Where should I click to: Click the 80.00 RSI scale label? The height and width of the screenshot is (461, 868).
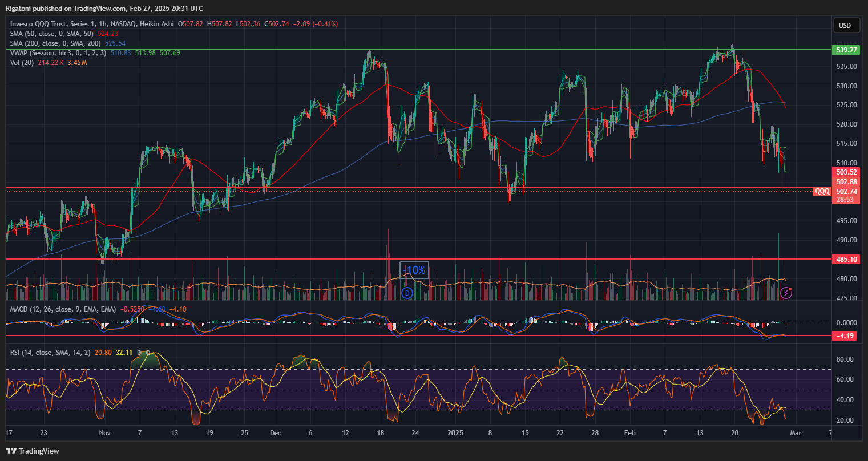(x=845, y=359)
